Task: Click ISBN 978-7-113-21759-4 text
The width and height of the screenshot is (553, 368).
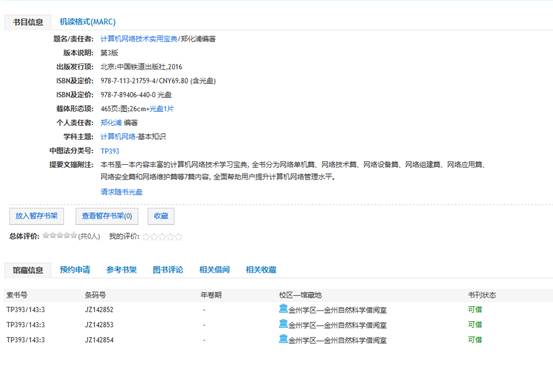Action: click(x=129, y=81)
